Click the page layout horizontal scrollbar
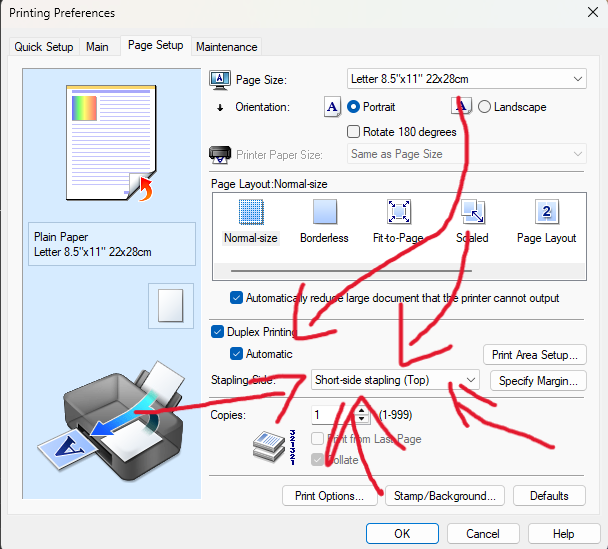The width and height of the screenshot is (608, 549). coord(400,270)
